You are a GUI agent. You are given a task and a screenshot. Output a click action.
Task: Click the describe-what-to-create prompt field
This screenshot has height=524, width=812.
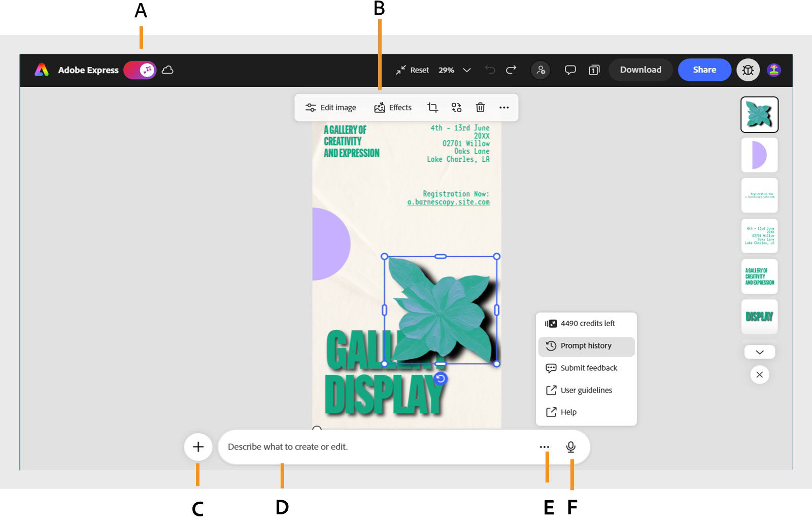pyautogui.click(x=355, y=447)
